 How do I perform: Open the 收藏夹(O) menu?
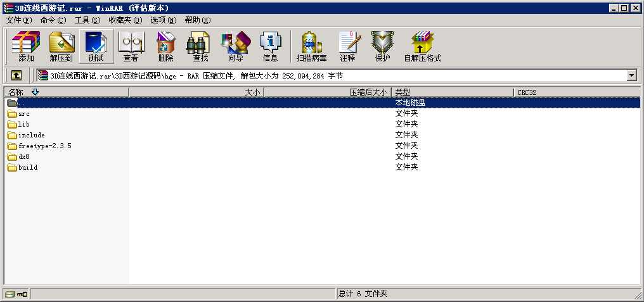click(126, 20)
